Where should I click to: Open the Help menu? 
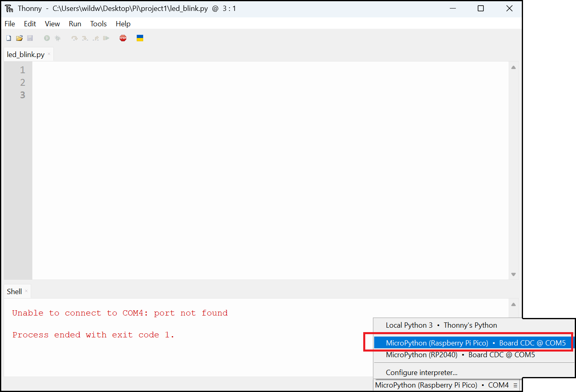pos(123,24)
